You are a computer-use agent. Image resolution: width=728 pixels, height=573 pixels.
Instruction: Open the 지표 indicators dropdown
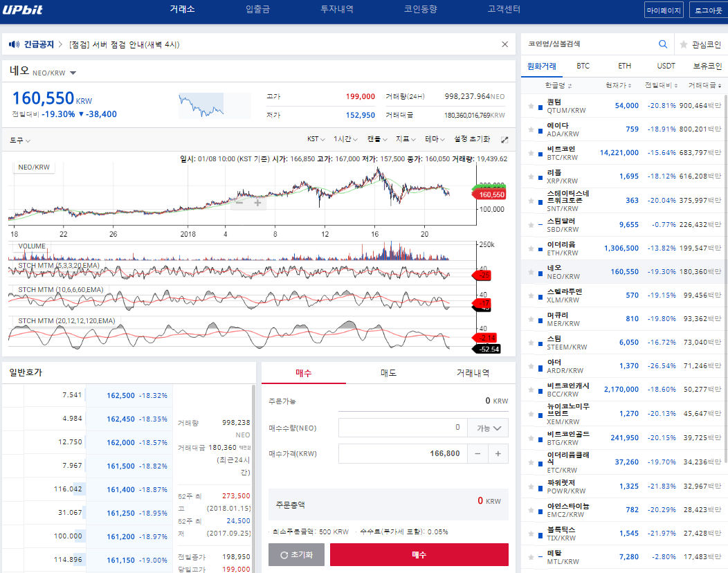tap(406, 139)
